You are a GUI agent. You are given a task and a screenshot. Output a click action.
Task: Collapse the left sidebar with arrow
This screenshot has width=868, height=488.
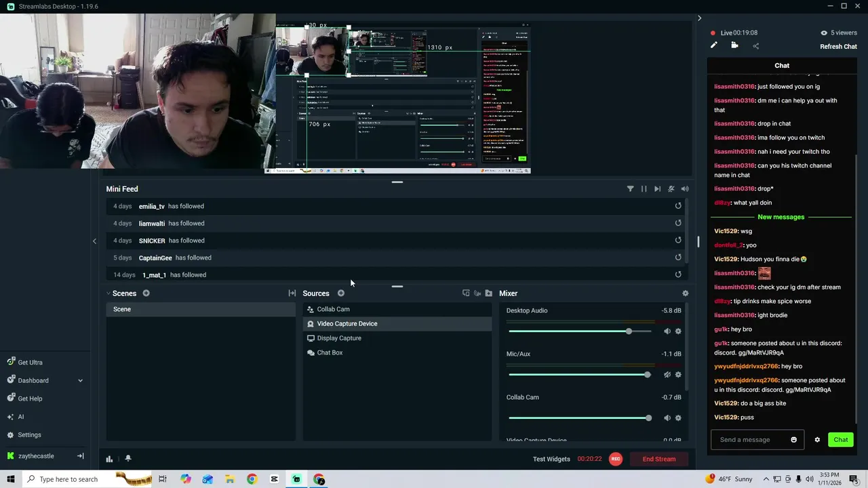click(x=94, y=241)
